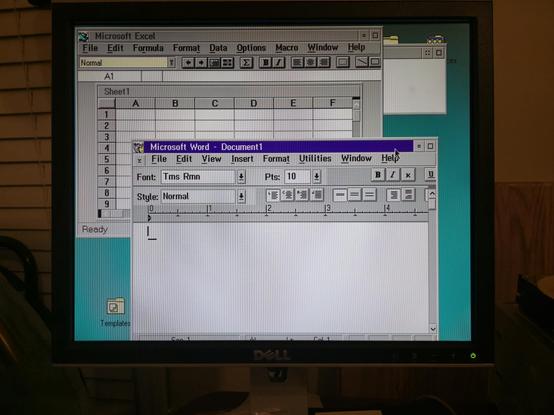Image resolution: width=554 pixels, height=415 pixels.
Task: Open Word View menu
Action: coord(211,159)
